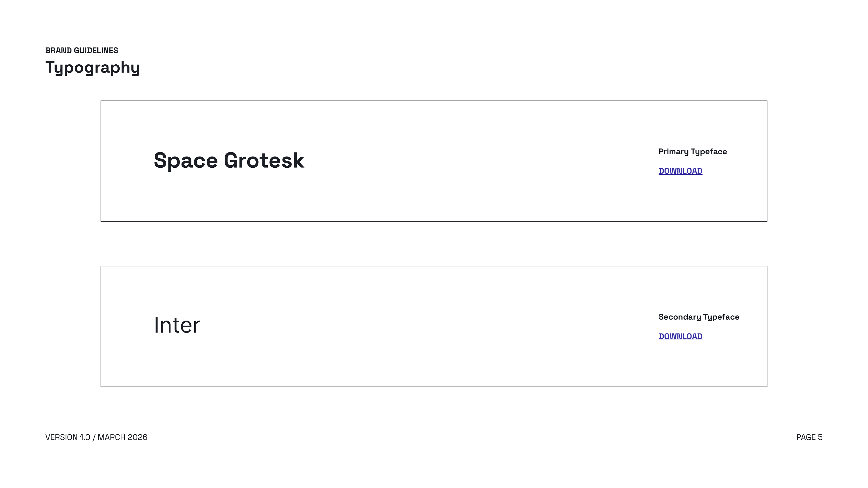The image size is (868, 488).
Task: Click the VERSION 1.0 footer text
Action: (68, 437)
